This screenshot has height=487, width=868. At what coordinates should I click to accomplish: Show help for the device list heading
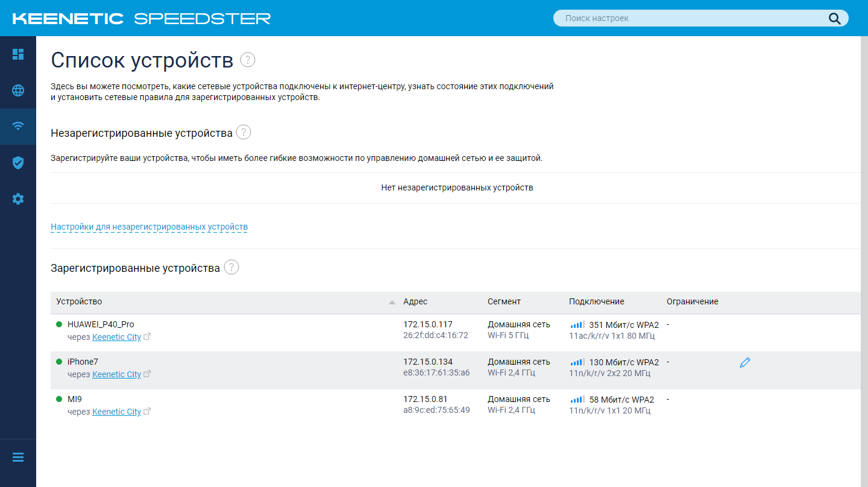pos(248,60)
